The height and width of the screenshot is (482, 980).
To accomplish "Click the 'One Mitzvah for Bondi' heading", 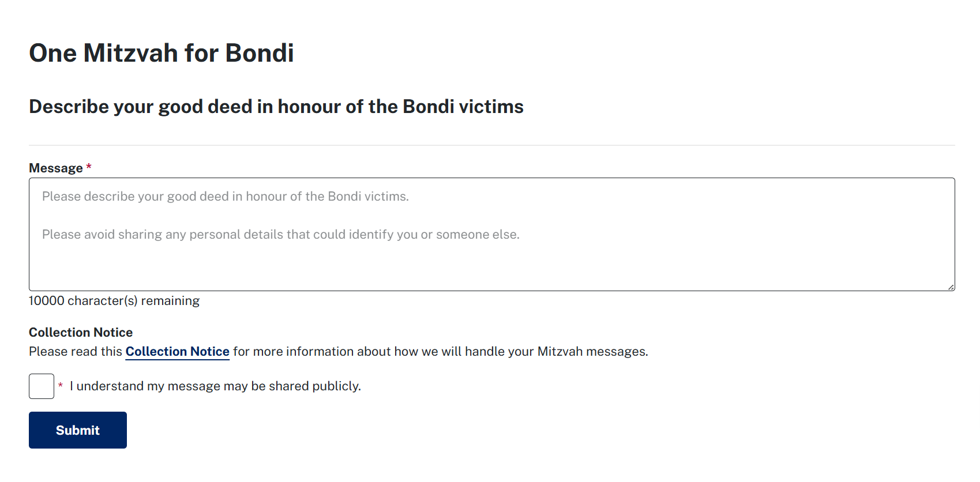I will [162, 53].
